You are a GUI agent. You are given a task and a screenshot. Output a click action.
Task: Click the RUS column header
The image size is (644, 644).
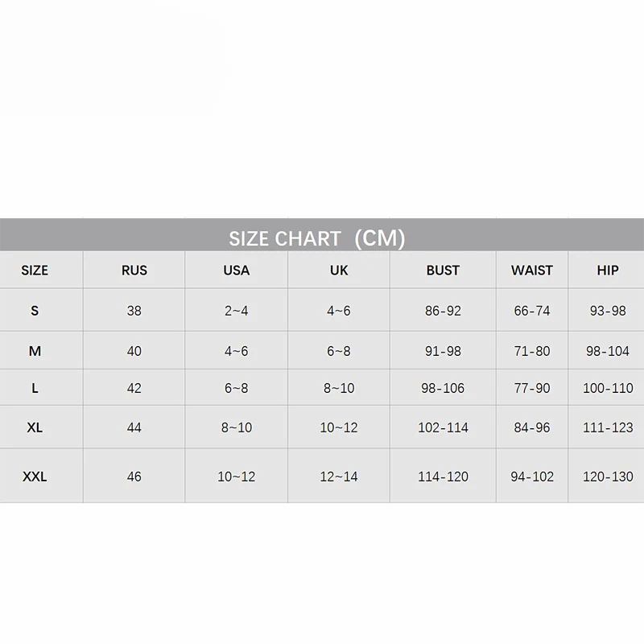click(134, 270)
